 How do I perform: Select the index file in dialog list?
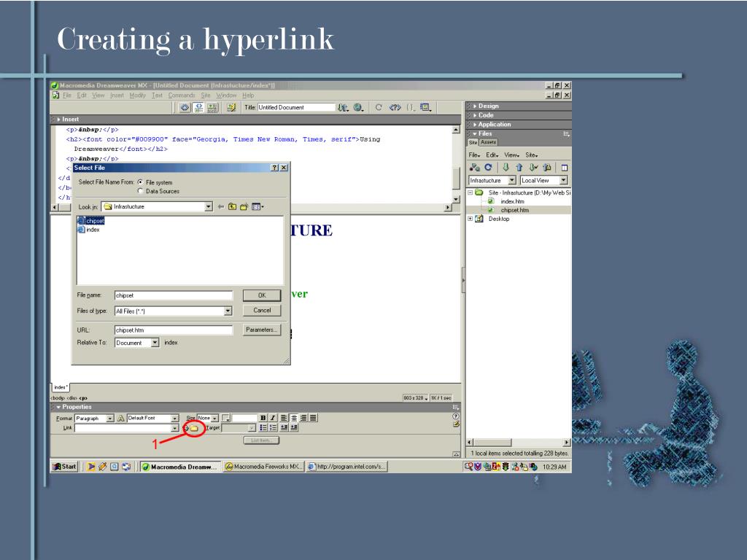coord(89,230)
